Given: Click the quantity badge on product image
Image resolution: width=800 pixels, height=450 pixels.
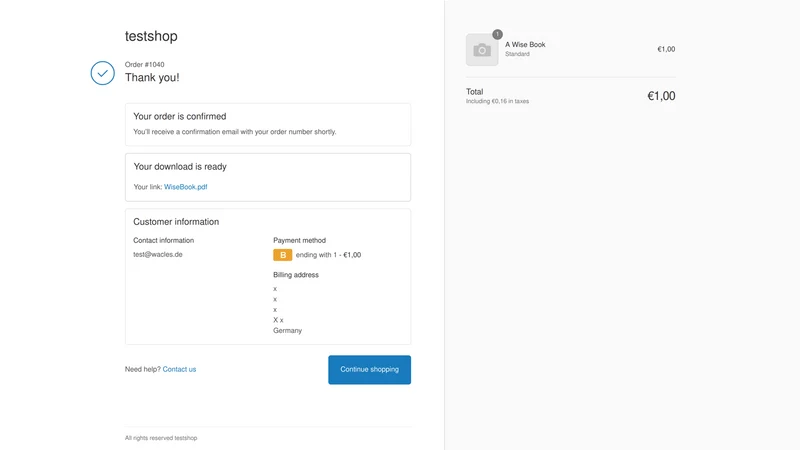Looking at the screenshot, I should point(497,34).
